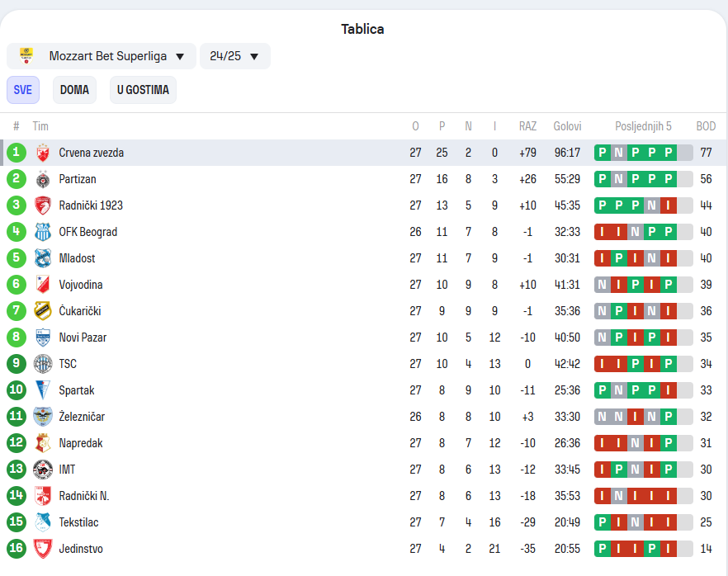Viewport: 728px width, 576px height.
Task: Click Crvena zvezda's first green P form badge
Action: 603,153
